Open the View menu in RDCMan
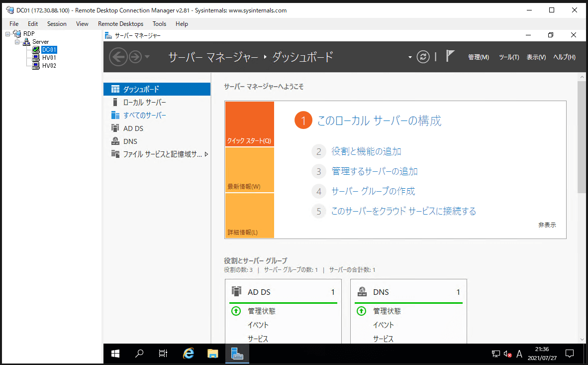Viewport: 588px width, 365px height. click(82, 24)
